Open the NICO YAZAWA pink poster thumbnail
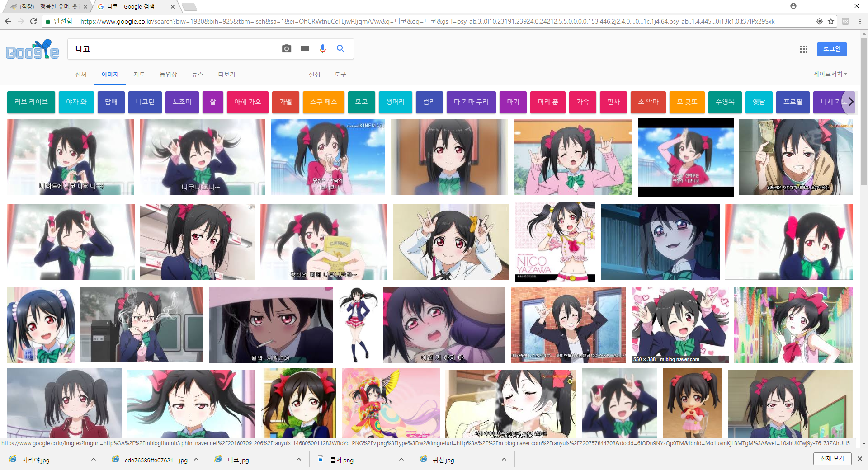This screenshot has height=470, width=868. [555, 242]
